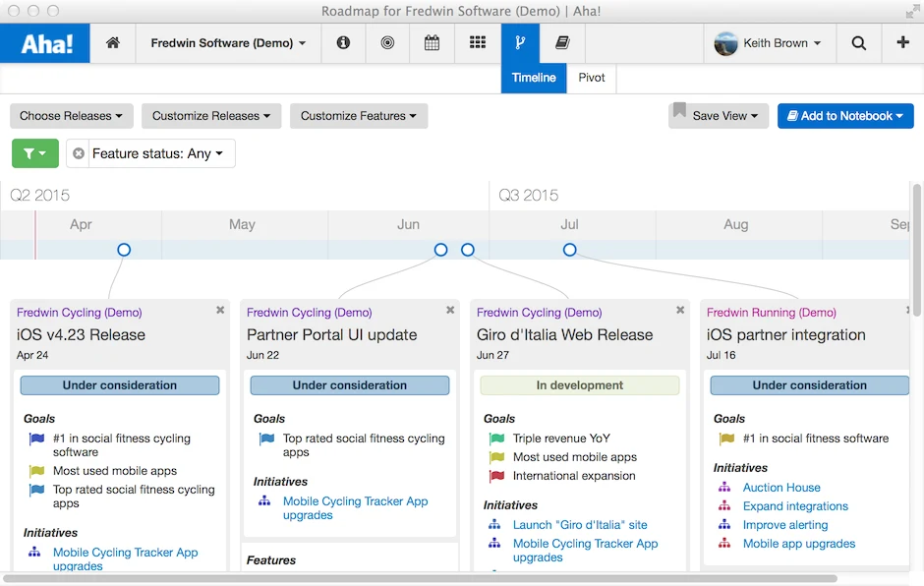Click the Partner Portal UI update title
This screenshot has width=924, height=586.
pyautogui.click(x=332, y=335)
